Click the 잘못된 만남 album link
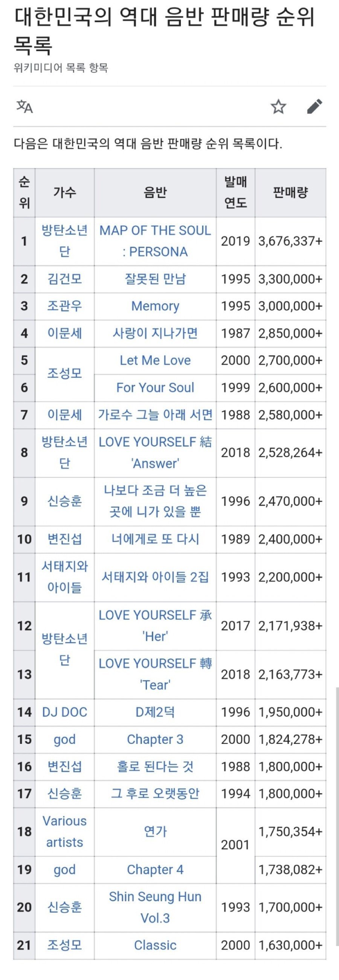The width and height of the screenshot is (339, 980). [x=155, y=279]
